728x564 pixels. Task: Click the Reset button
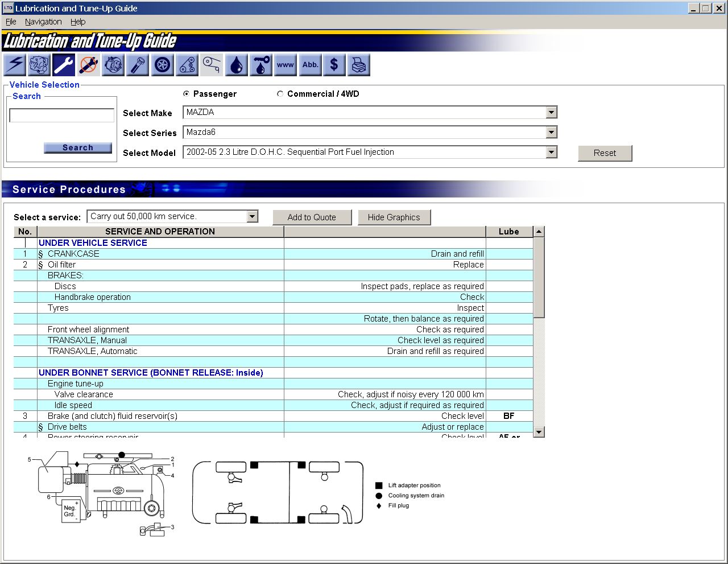tap(605, 153)
